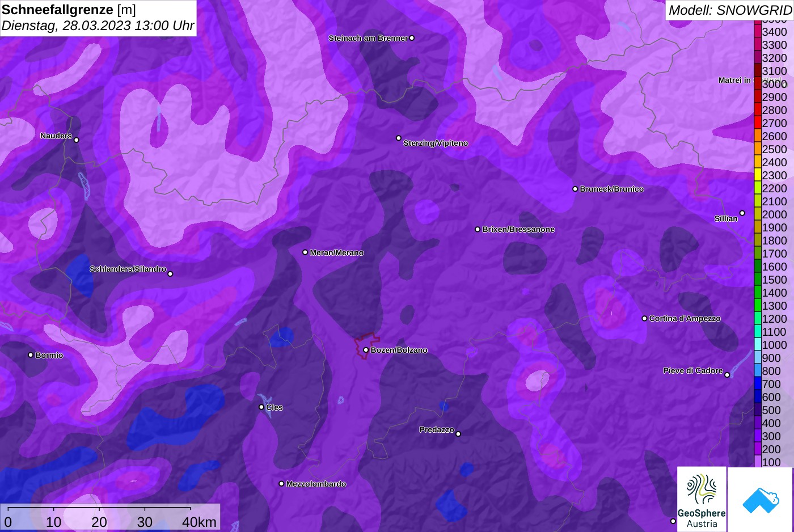Click the Mezzolombardo marker dot
Image resolution: width=794 pixels, height=532 pixels.
pyautogui.click(x=281, y=484)
